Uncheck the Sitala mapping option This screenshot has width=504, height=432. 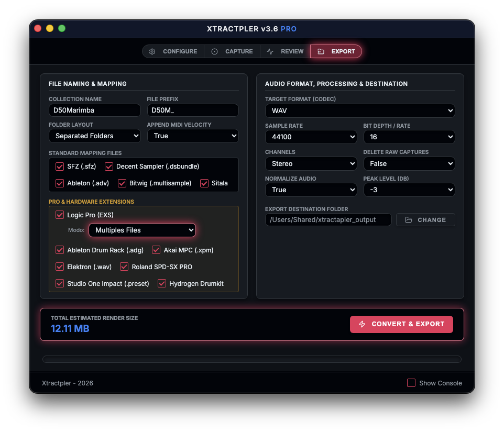(x=204, y=183)
